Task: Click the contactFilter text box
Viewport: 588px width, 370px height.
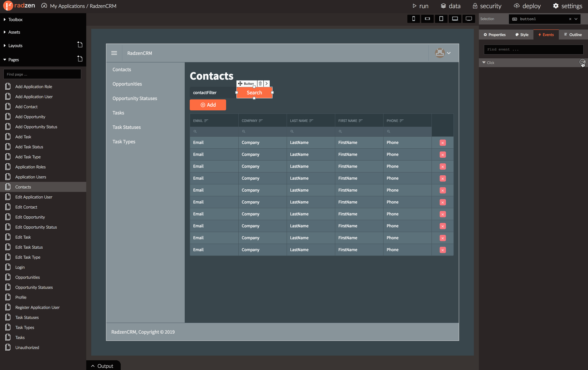Action: coord(213,92)
